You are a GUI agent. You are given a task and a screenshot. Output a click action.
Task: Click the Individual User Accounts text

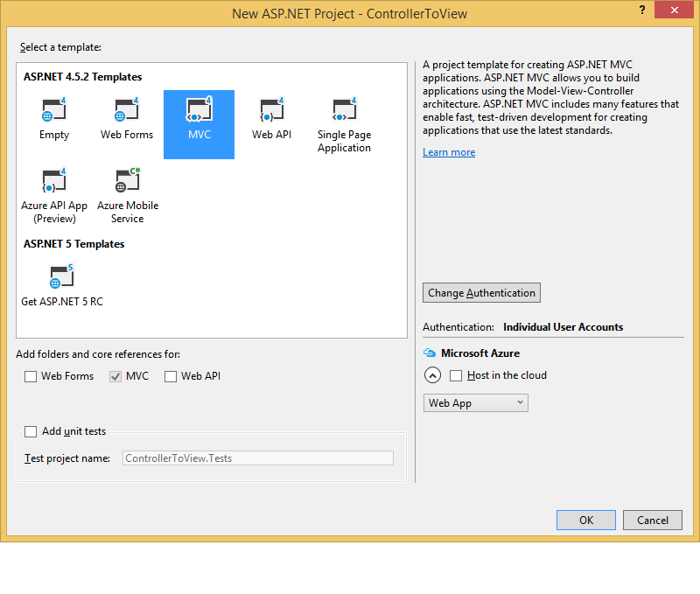pos(563,327)
